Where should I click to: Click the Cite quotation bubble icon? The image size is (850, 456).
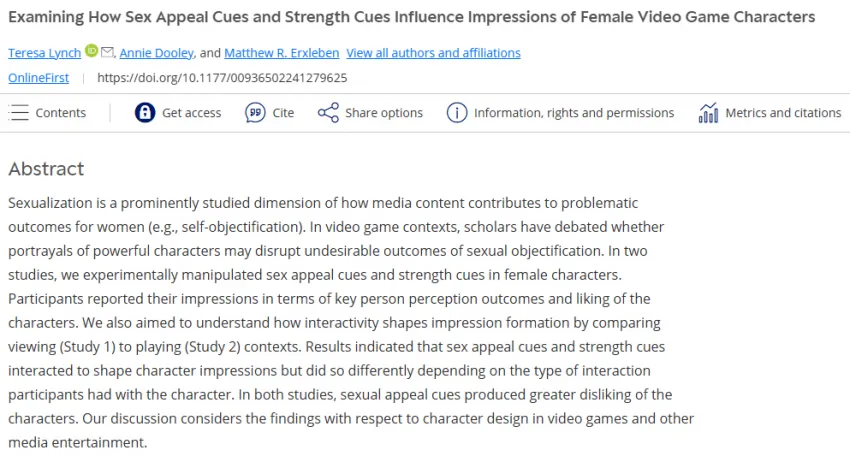click(255, 113)
